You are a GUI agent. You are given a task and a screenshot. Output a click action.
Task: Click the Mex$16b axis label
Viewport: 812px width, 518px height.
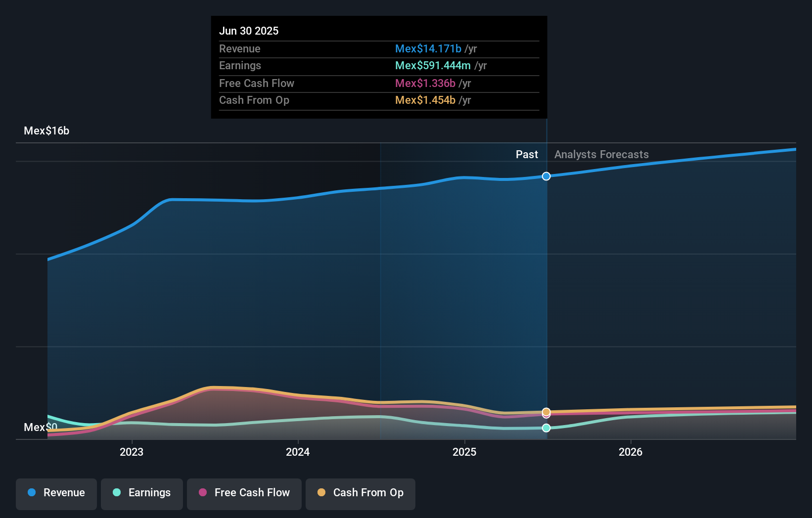pos(46,130)
